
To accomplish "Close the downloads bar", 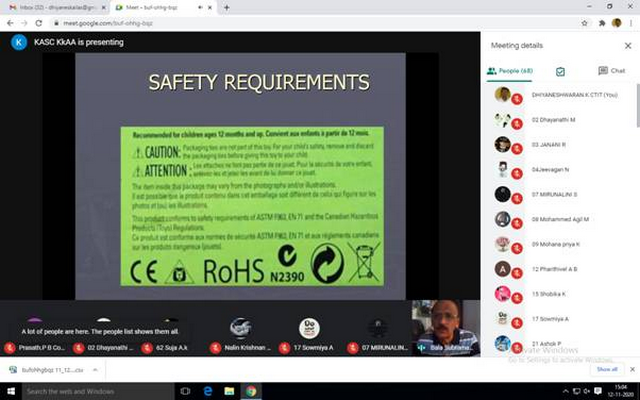I will [x=632, y=369].
